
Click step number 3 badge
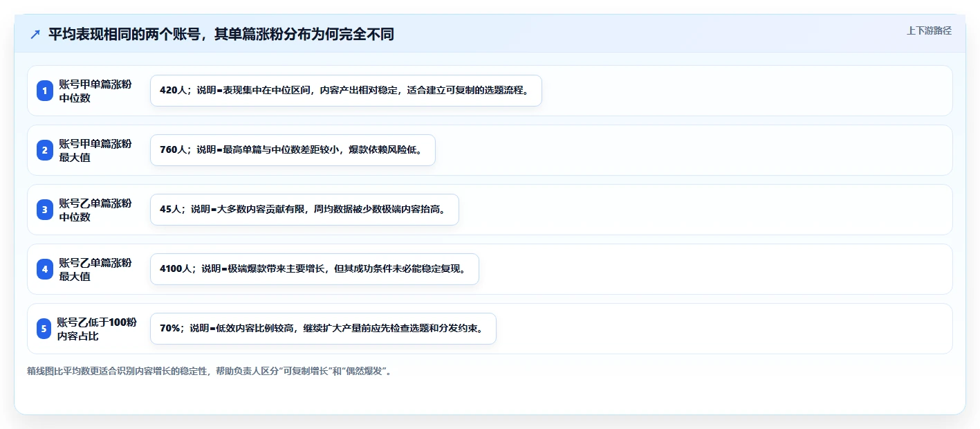pyautogui.click(x=45, y=210)
